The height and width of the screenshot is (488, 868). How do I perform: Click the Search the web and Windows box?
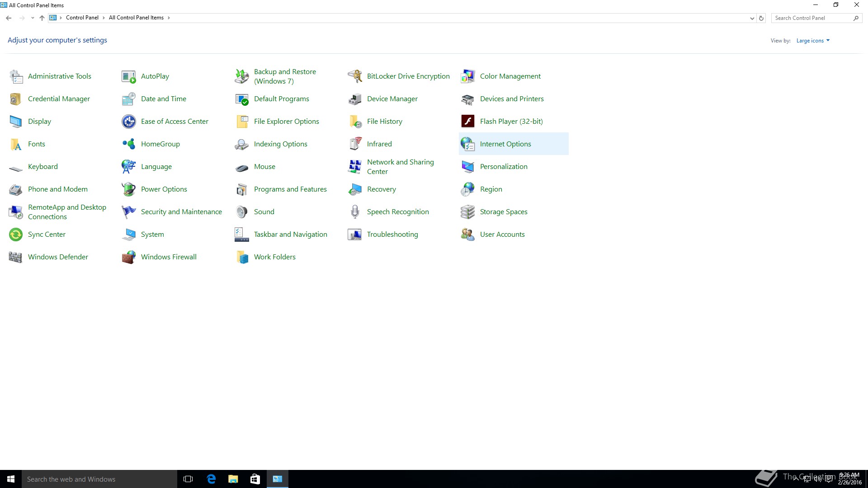point(99,479)
